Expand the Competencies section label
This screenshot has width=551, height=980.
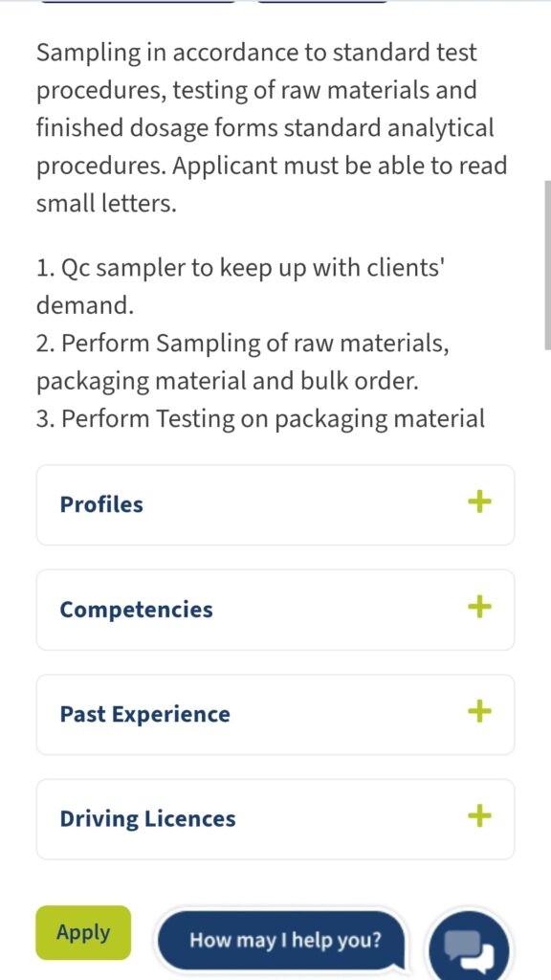coord(136,610)
